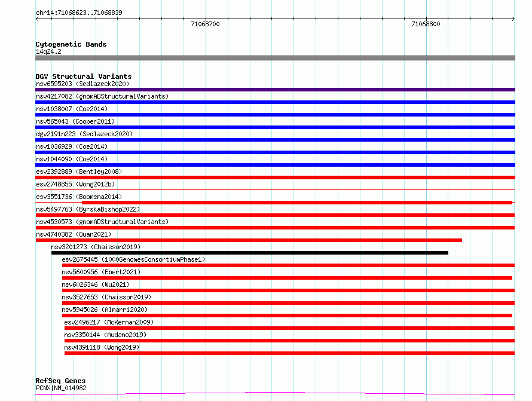This screenshot has height=401, width=532.
Task: Open the dgv2191n223 (Sedlazeck2020) label
Action: (84, 134)
